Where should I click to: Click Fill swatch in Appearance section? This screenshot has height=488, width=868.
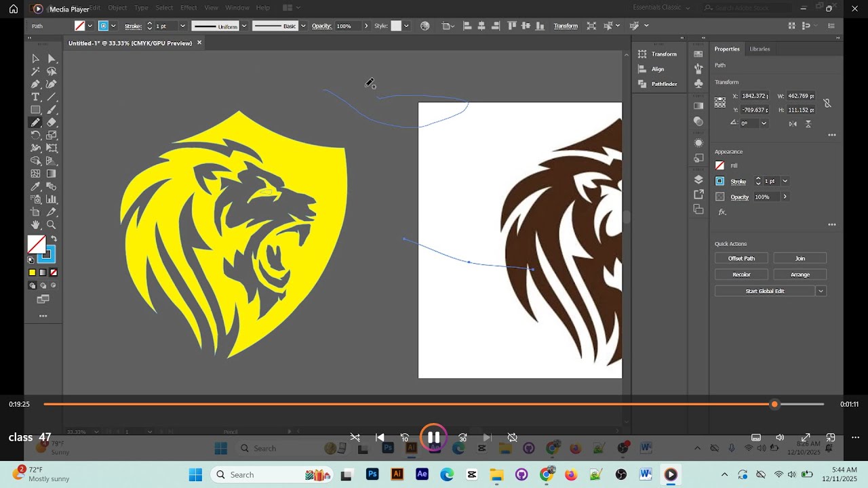click(720, 165)
